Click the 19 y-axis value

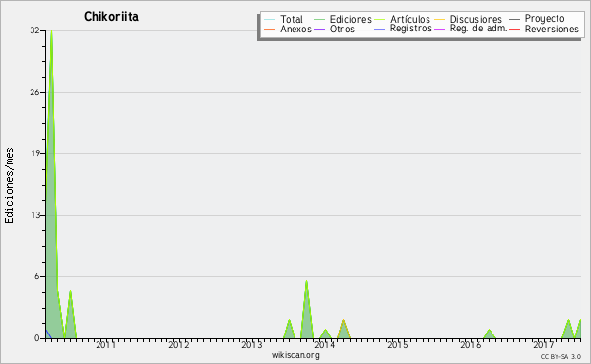click(x=34, y=153)
